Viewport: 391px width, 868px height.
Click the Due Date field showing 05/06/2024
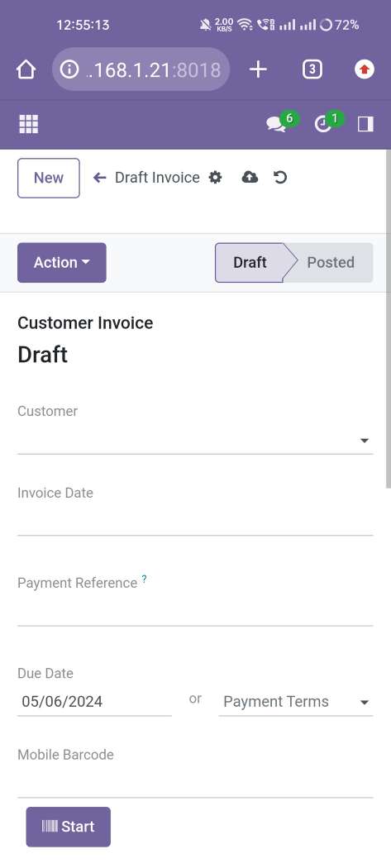(x=95, y=702)
